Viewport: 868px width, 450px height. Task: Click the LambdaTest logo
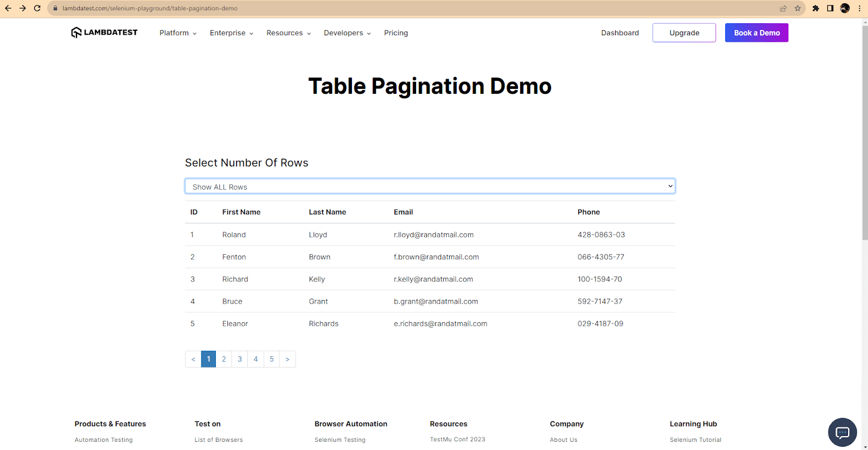tap(104, 33)
